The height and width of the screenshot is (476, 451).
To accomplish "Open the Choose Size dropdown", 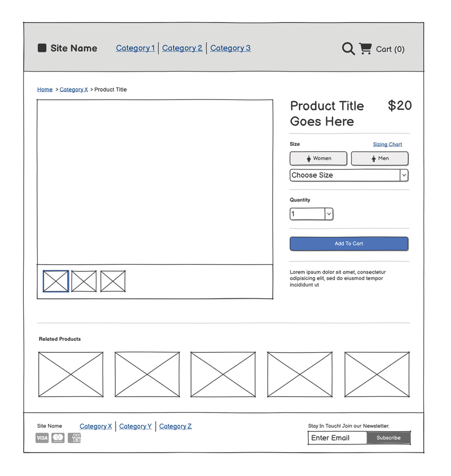I will (x=349, y=175).
